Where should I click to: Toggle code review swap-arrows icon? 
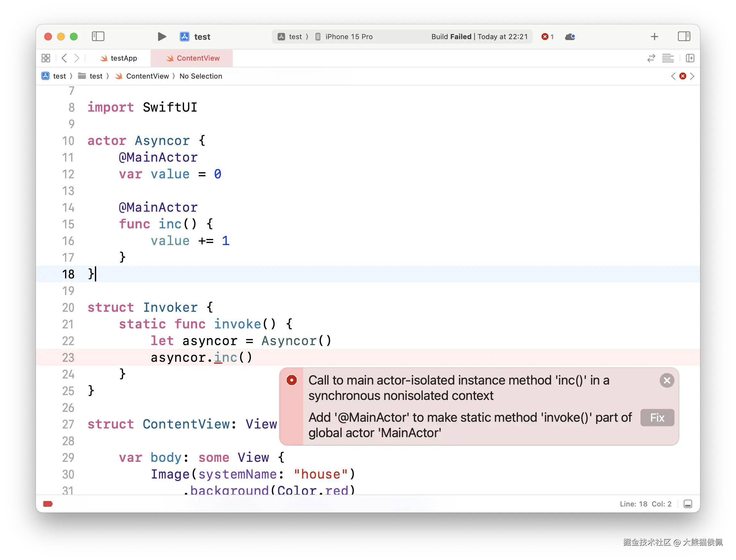click(651, 58)
